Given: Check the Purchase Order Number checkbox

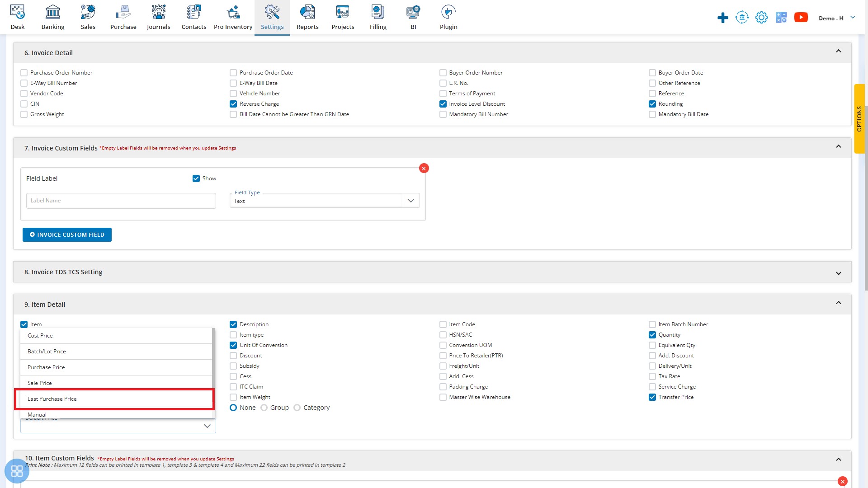Looking at the screenshot, I should point(24,73).
